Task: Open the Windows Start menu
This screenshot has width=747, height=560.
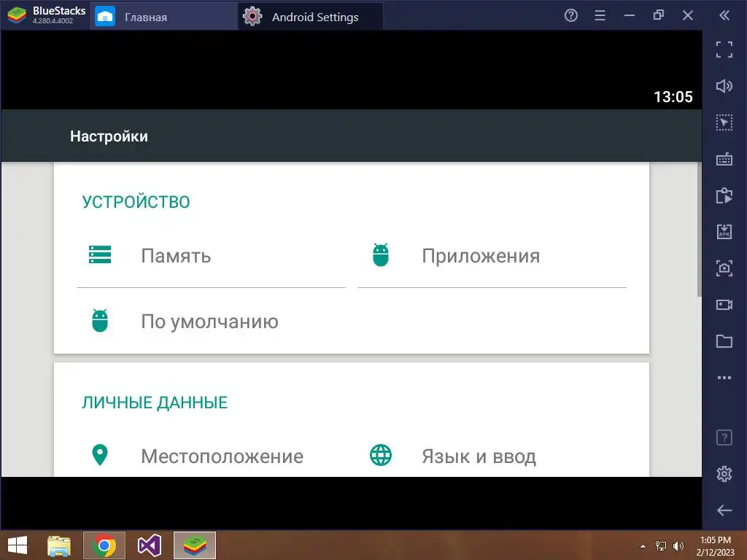Action: pos(18,545)
